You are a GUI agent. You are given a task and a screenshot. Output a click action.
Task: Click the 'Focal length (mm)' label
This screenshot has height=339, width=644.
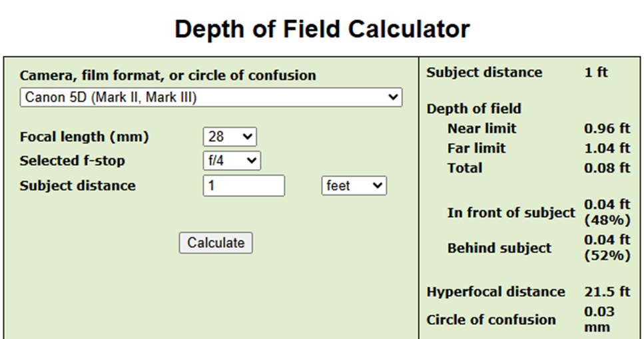[85, 137]
